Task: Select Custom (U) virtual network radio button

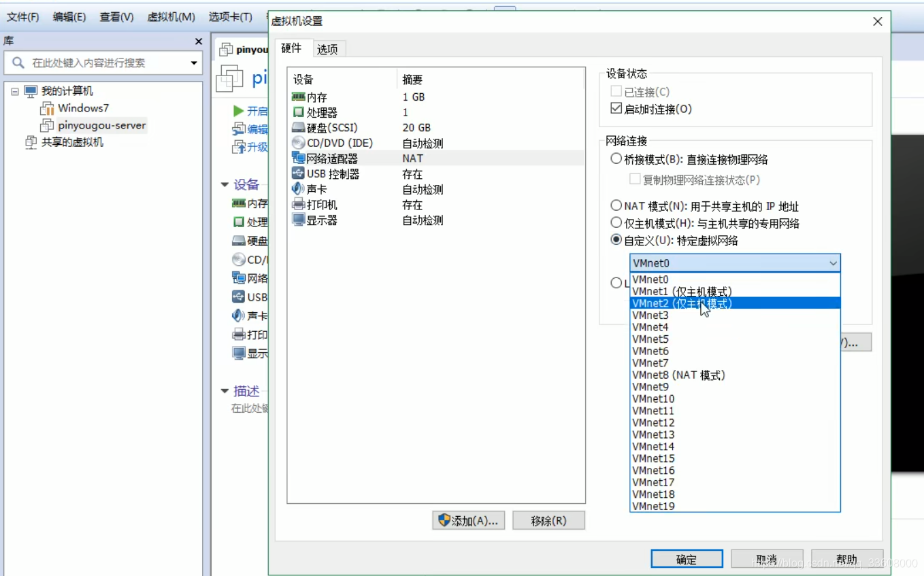Action: pyautogui.click(x=616, y=240)
